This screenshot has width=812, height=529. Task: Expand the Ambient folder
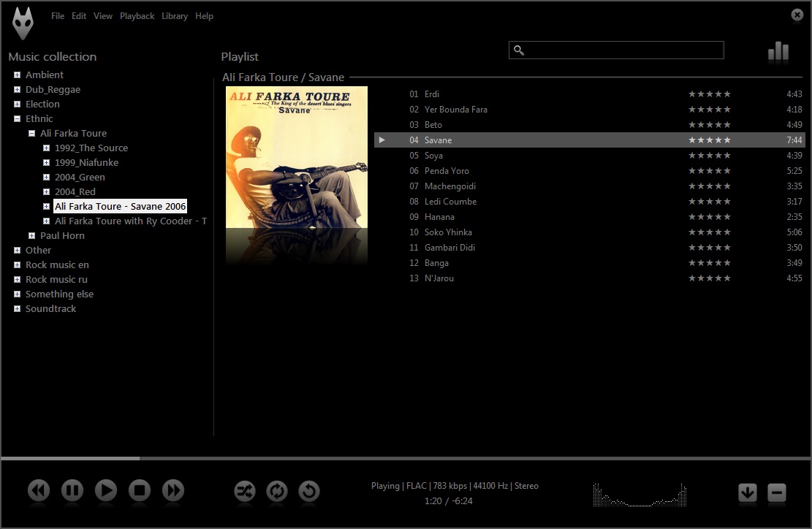point(17,75)
